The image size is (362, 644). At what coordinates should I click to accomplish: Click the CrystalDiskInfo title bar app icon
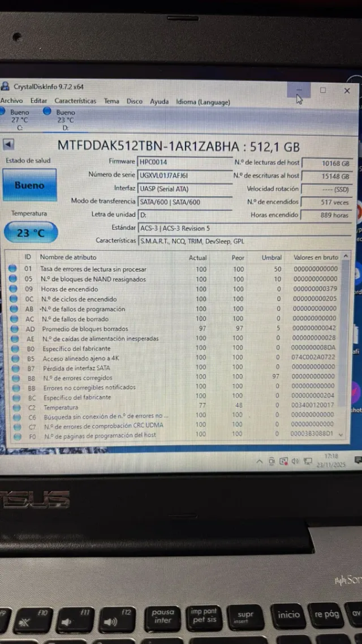point(5,86)
